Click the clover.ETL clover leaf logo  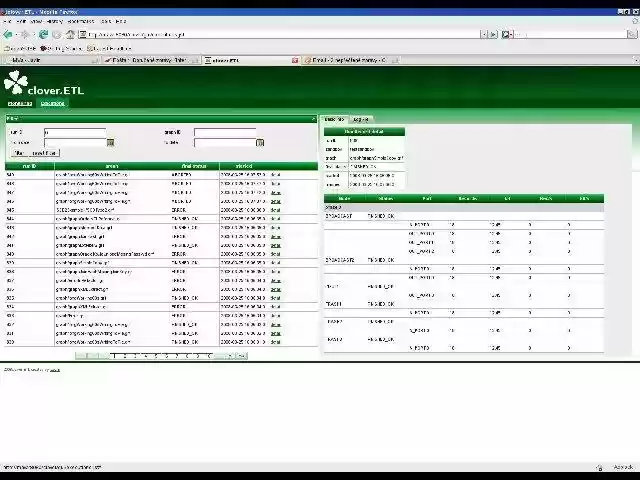(x=14, y=84)
